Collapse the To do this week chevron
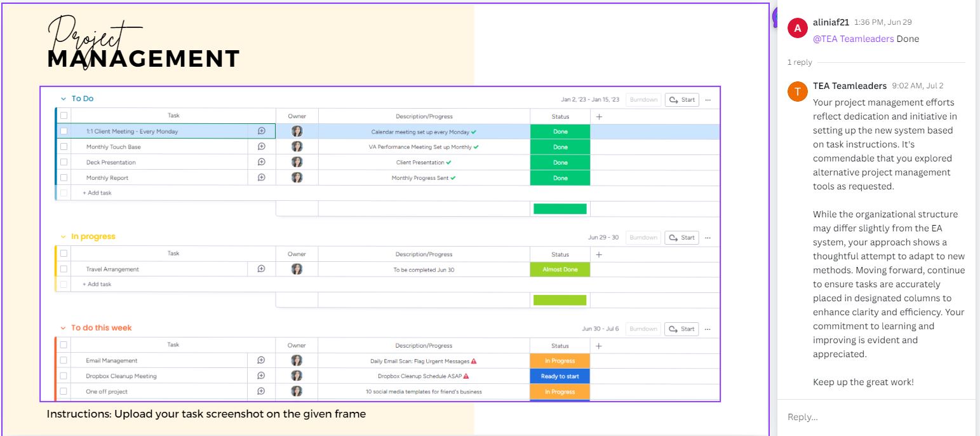Viewport: 980px width, 436px height. click(x=63, y=329)
